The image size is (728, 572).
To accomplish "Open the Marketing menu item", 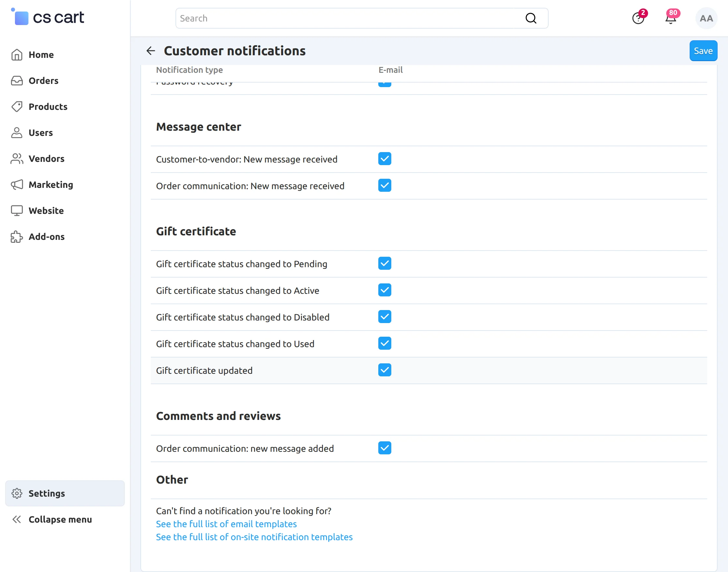I will click(x=65, y=185).
